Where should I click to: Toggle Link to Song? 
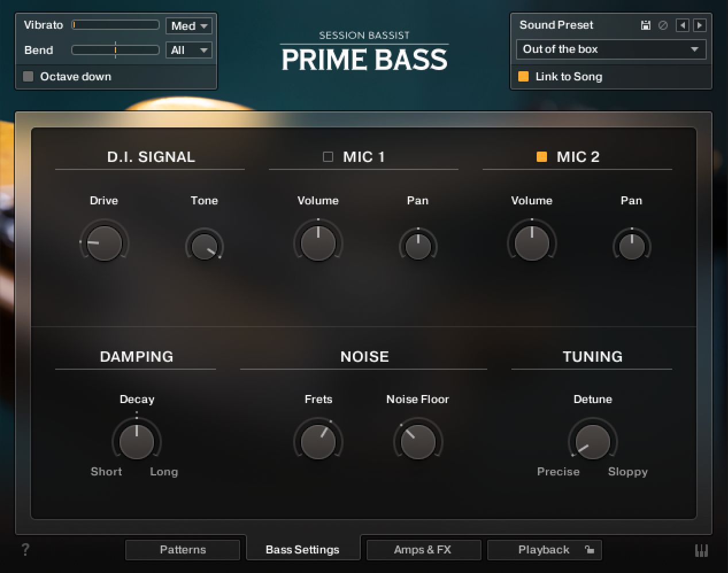point(523,76)
